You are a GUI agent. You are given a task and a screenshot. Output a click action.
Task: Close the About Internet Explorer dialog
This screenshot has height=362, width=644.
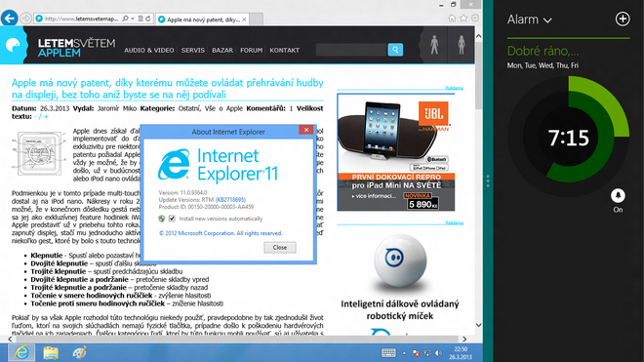pos(306,130)
